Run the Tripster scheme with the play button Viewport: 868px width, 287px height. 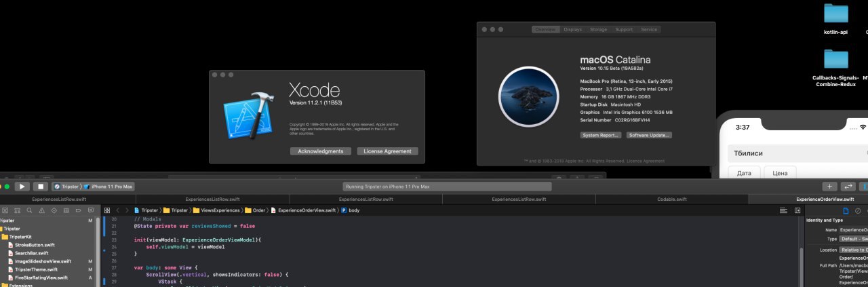(x=22, y=186)
